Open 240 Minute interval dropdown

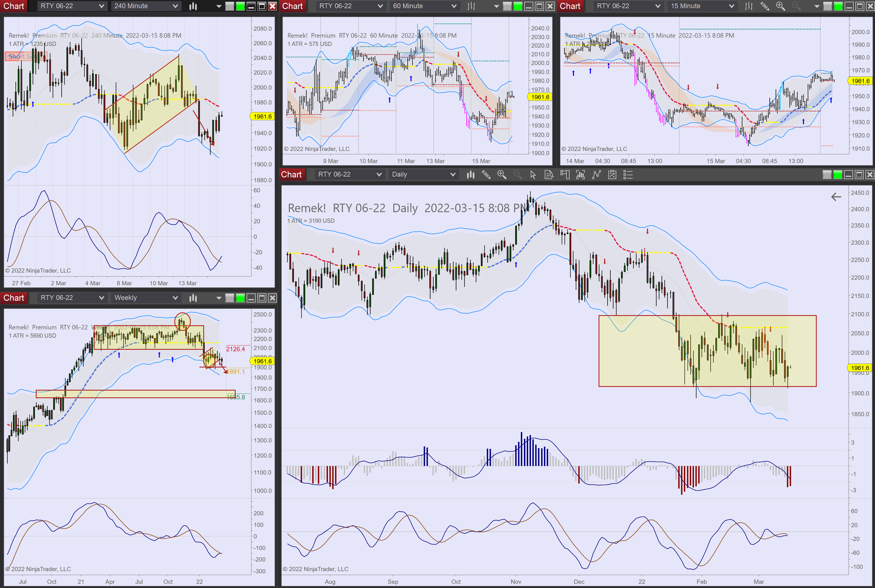146,6
